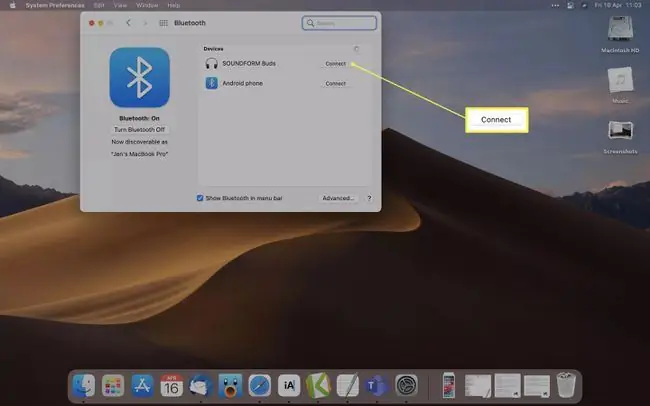Go forward with the right chevron
The height and width of the screenshot is (406, 650).
[145, 23]
